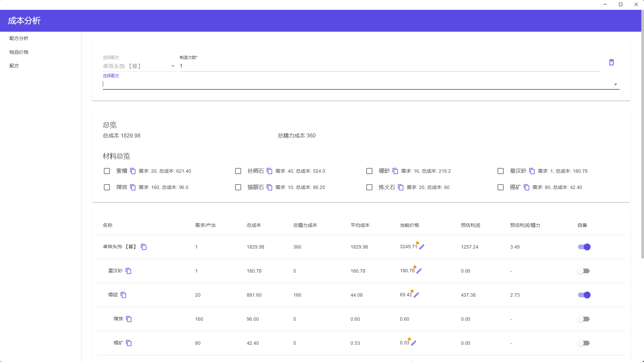Viewport: 644px width, 362px height.
Task: Copy 锡矿 name in table row
Action: (129, 343)
